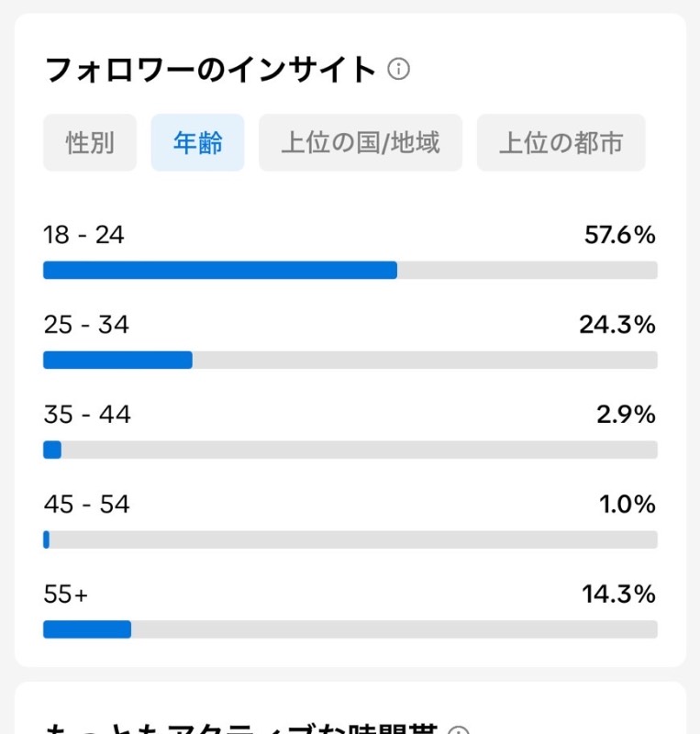Select the 年齢 tab

[x=197, y=142]
